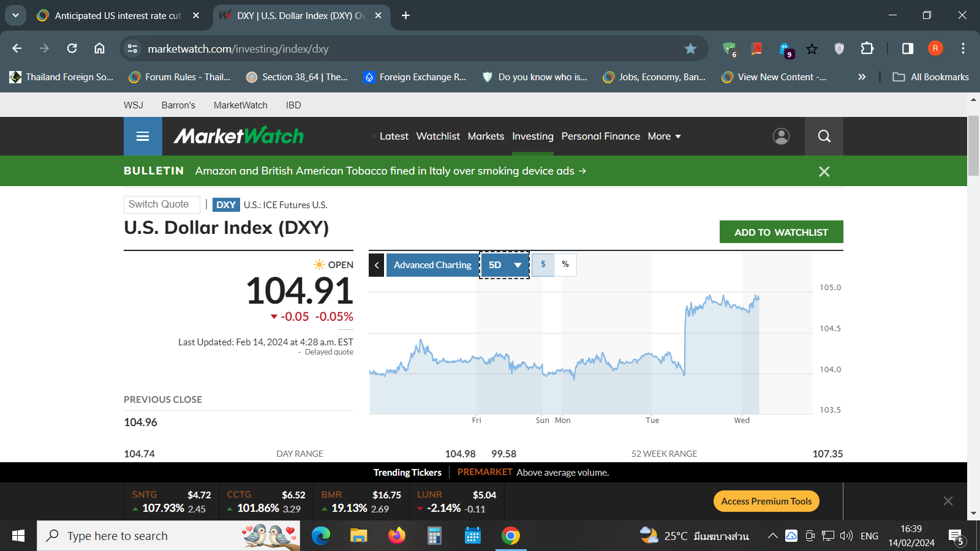
Task: Click the MarketWatch logo
Action: pos(239,136)
